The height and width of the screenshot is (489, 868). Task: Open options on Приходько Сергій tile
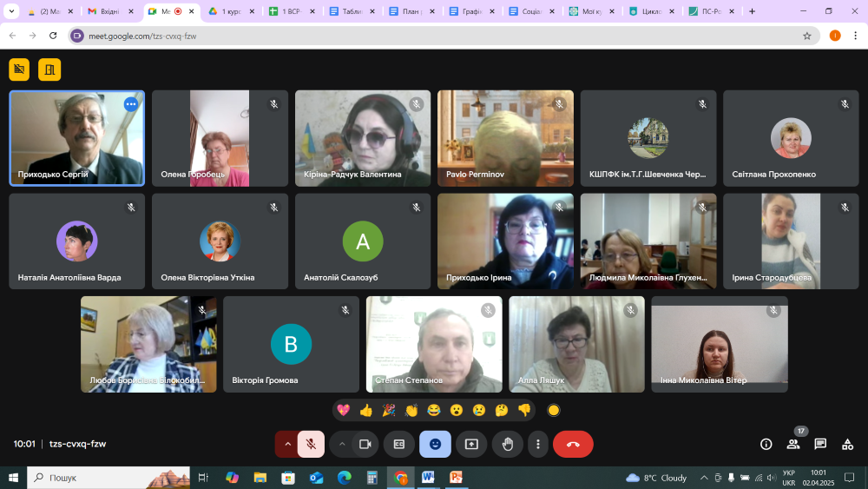[131, 104]
